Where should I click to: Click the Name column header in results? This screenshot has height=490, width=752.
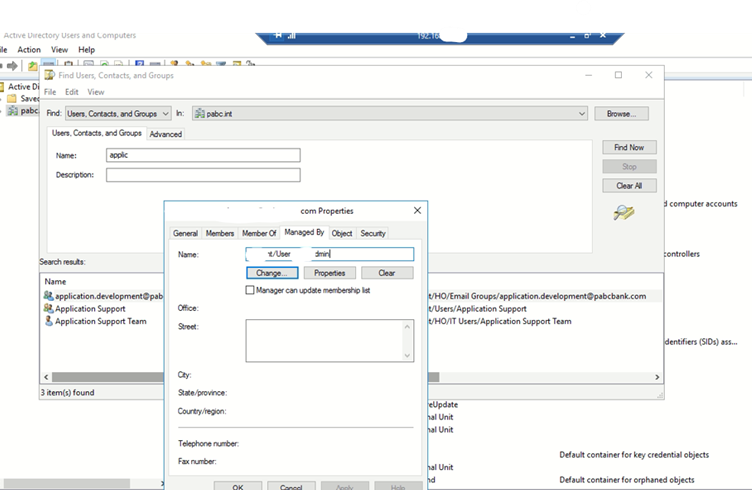click(55, 281)
